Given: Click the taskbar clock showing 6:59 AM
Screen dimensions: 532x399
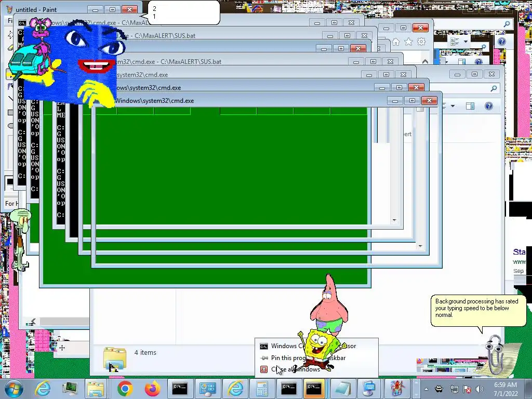Looking at the screenshot, I should pos(506,389).
